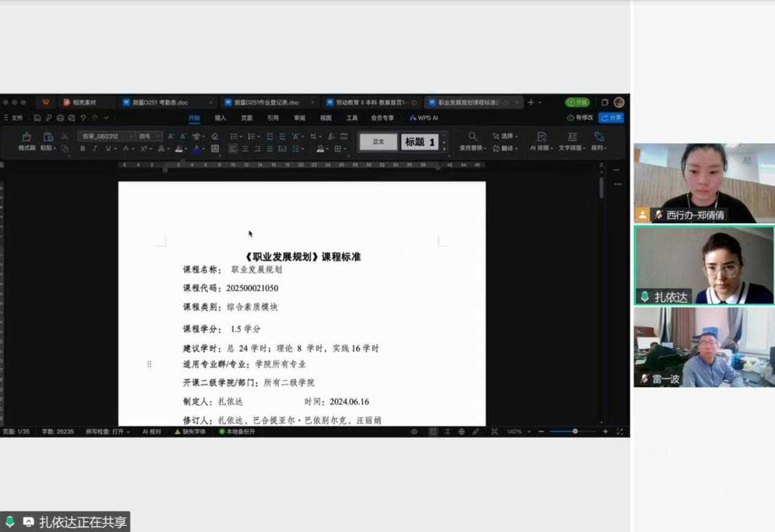Click the undo arrow in quick access bar

83,118
